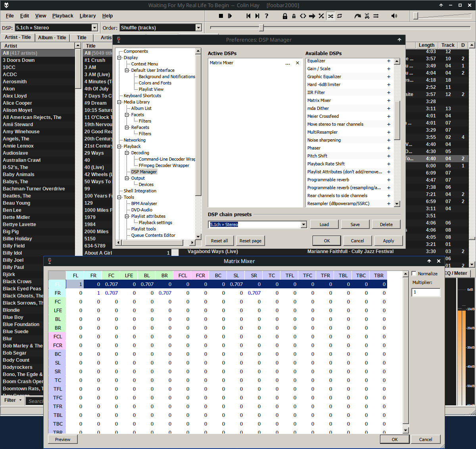Add Noise sharpening DSP with plus
The width and height of the screenshot is (476, 449).
(389, 140)
